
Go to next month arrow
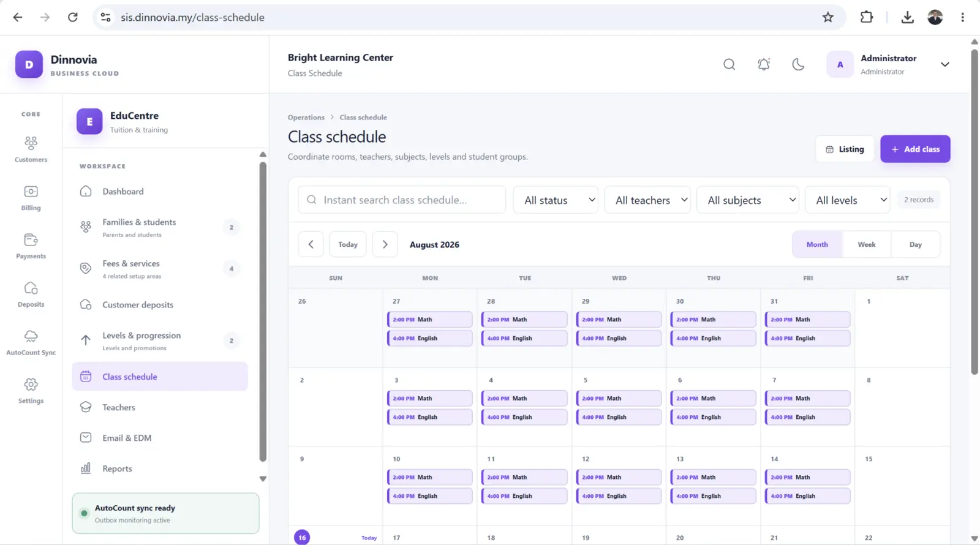pyautogui.click(x=385, y=244)
